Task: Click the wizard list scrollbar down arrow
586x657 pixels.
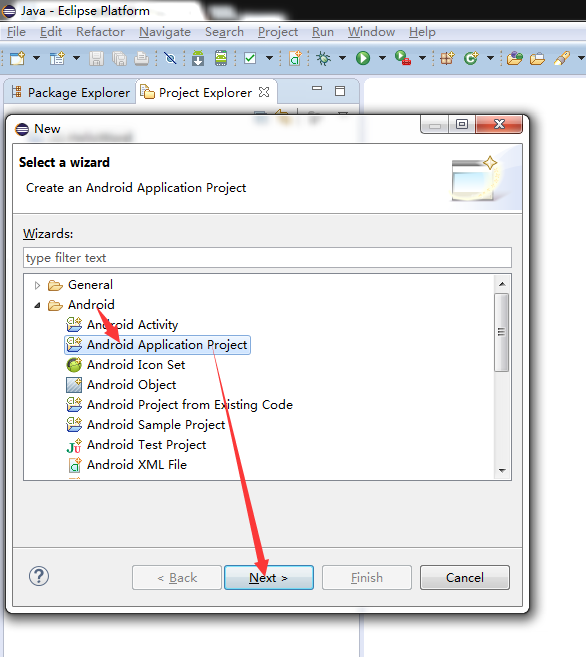Action: coord(502,471)
